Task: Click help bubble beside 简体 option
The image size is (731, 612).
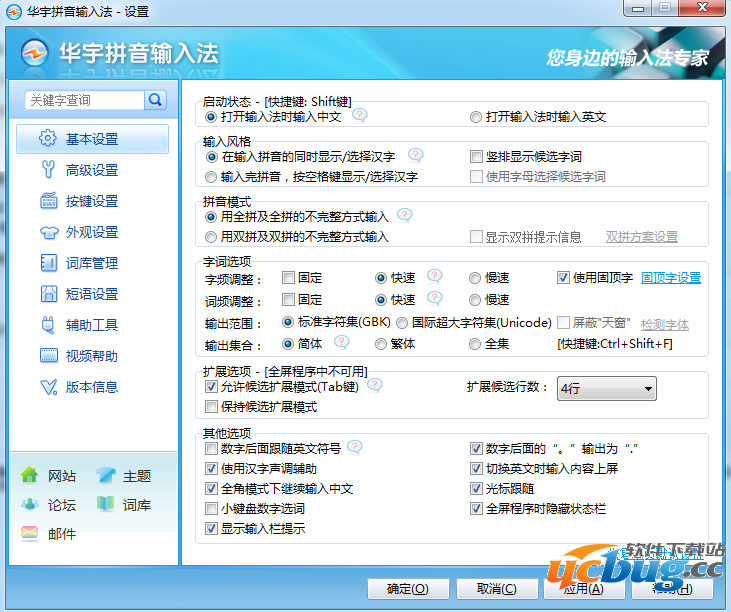Action: (342, 343)
